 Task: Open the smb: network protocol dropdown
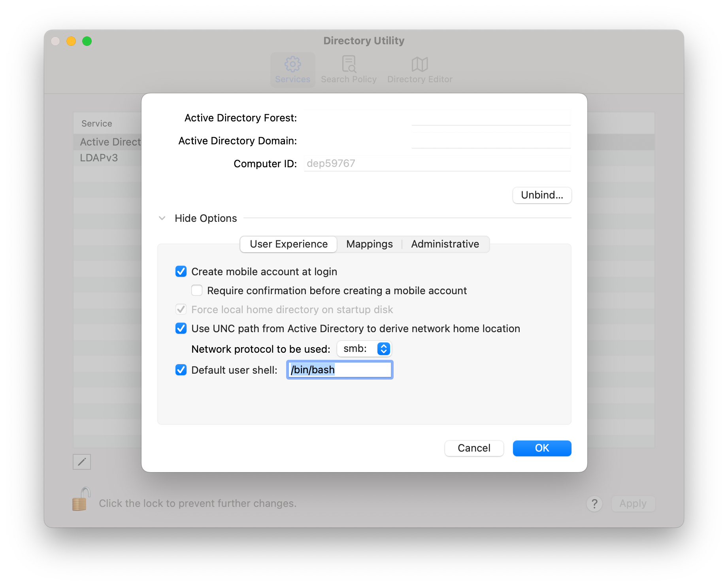(364, 349)
